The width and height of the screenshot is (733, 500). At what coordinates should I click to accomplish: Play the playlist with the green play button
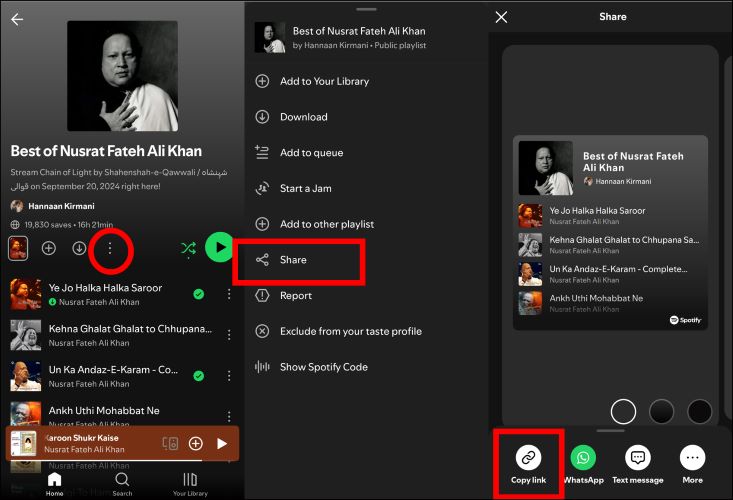[219, 247]
